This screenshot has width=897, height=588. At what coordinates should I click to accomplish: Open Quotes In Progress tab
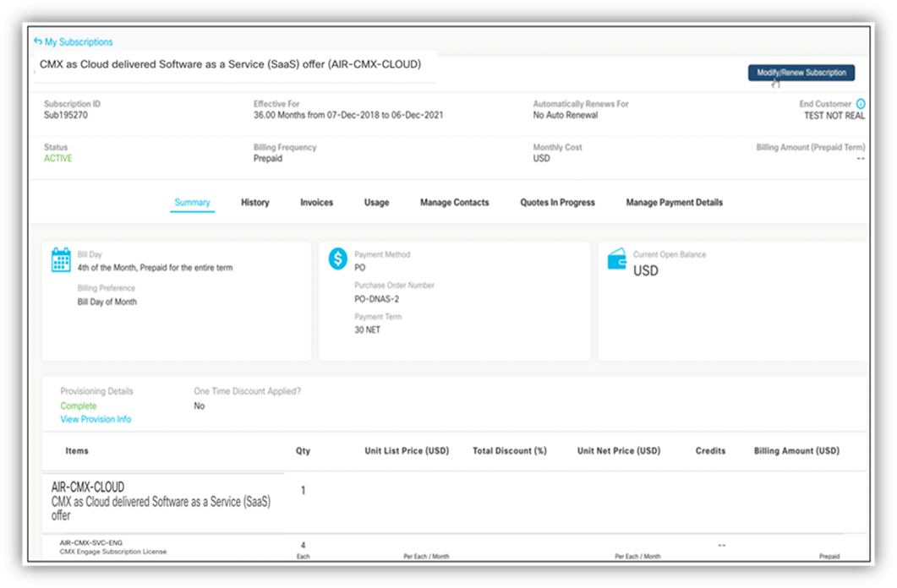[x=557, y=202]
